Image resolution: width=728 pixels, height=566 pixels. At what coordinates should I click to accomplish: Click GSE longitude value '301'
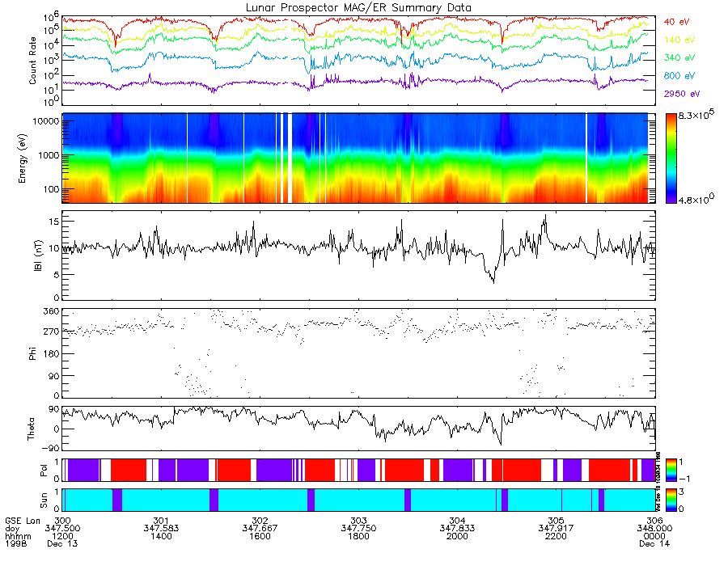tap(161, 521)
